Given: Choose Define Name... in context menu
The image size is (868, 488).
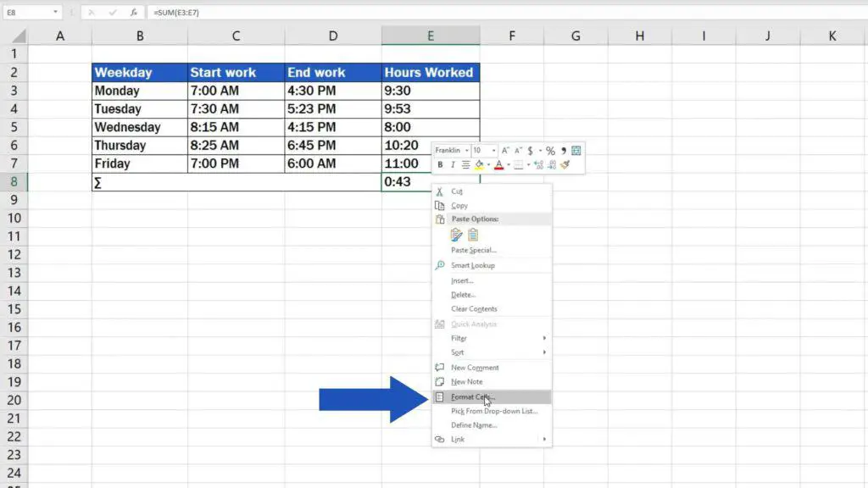Looking at the screenshot, I should pyautogui.click(x=492, y=425).
